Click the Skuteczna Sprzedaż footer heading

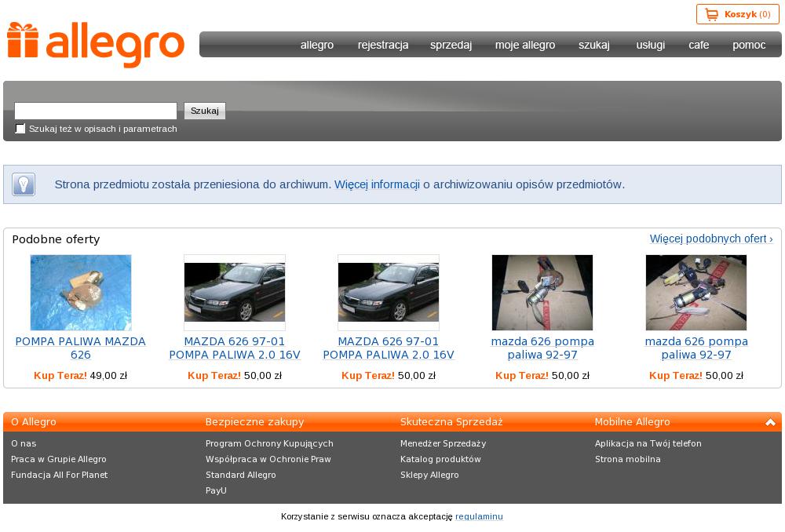pyautogui.click(x=451, y=422)
